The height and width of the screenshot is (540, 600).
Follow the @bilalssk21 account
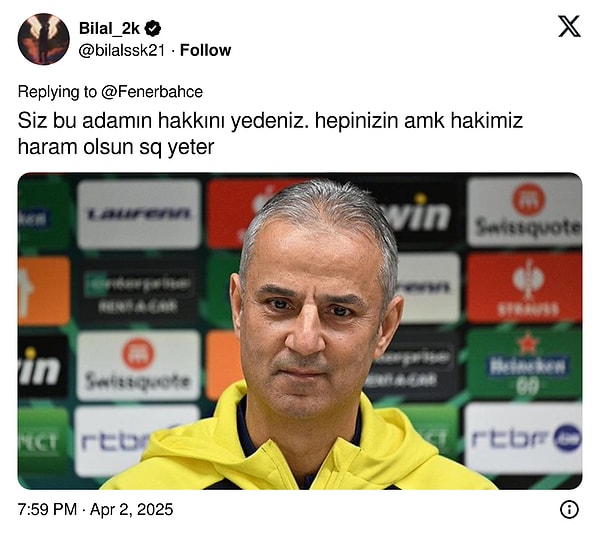(205, 50)
